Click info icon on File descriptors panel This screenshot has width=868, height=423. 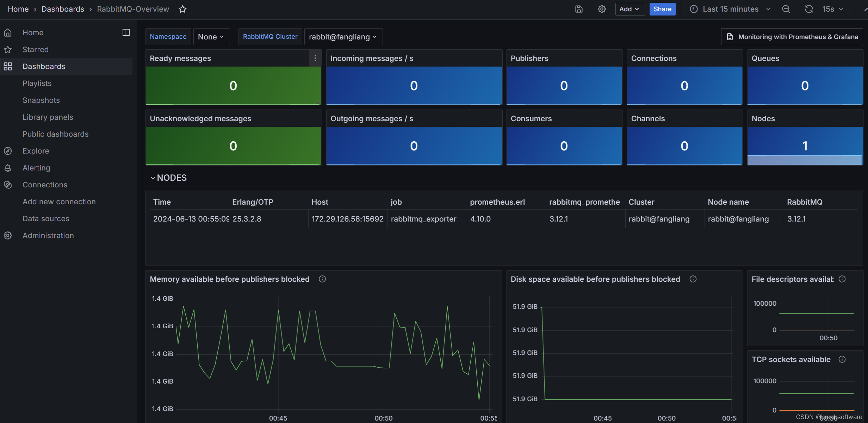[842, 279]
